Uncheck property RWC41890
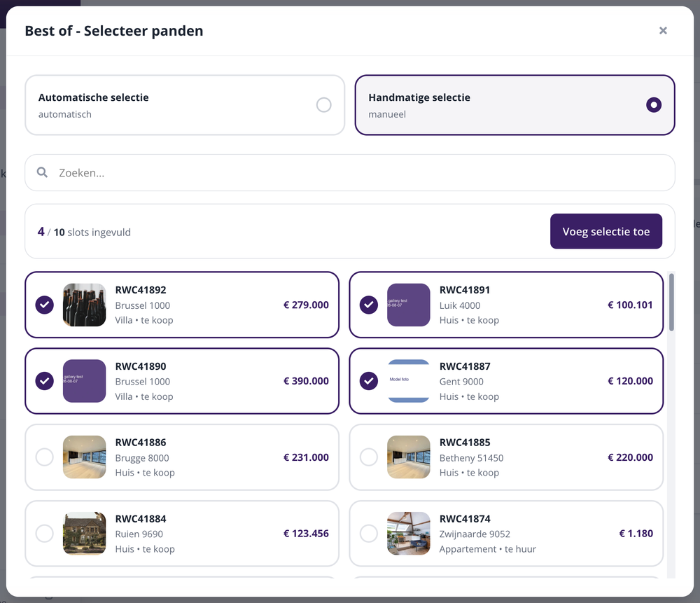Screen dimensions: 700x603 point(45,381)
